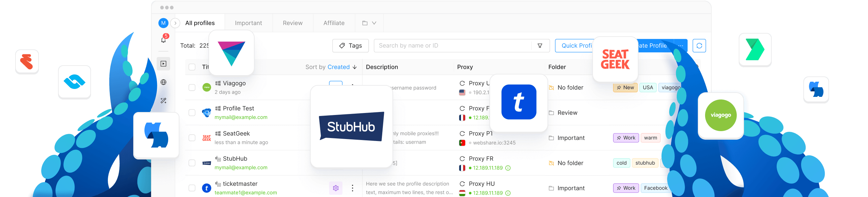
Task: Switch to the Important tab
Action: [248, 23]
